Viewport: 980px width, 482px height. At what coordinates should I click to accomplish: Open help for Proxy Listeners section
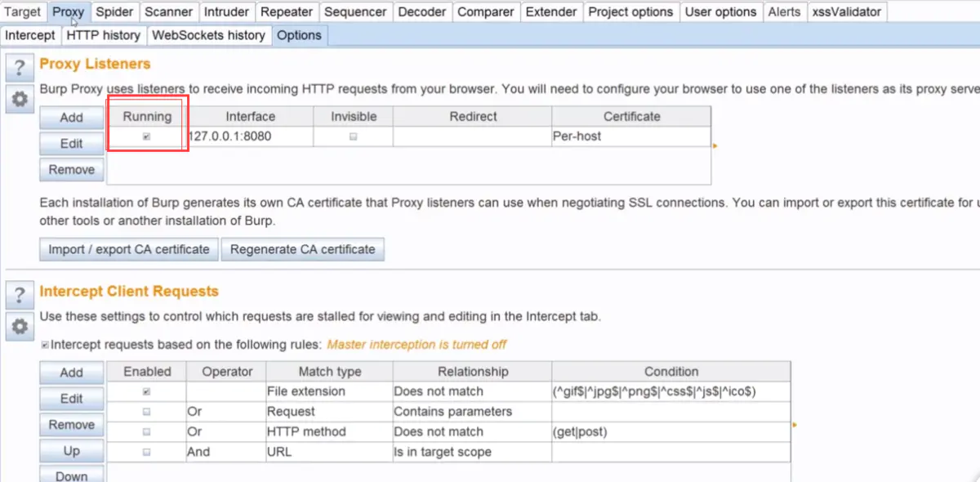[20, 69]
